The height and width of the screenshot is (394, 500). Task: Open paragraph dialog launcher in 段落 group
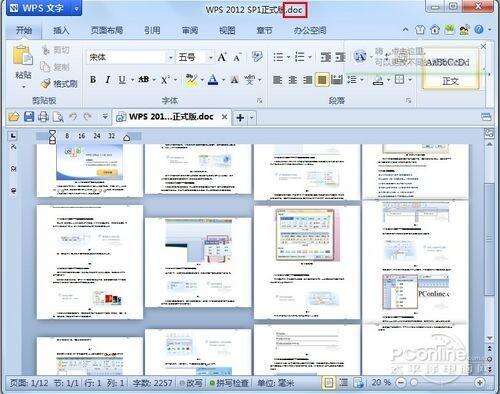tap(409, 100)
